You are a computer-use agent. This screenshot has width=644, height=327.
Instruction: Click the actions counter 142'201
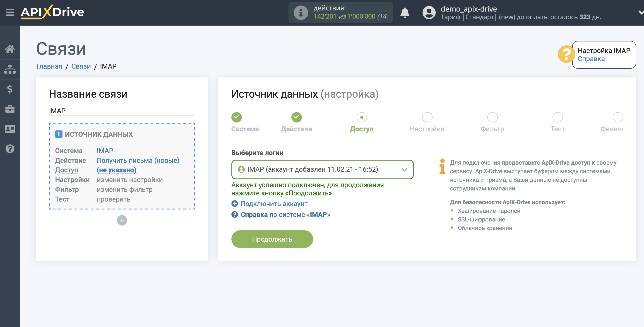coord(325,16)
